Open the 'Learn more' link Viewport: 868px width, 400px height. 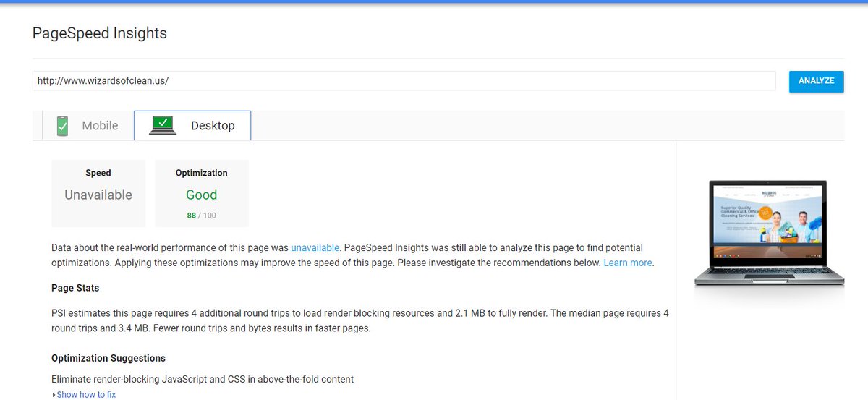pos(628,263)
